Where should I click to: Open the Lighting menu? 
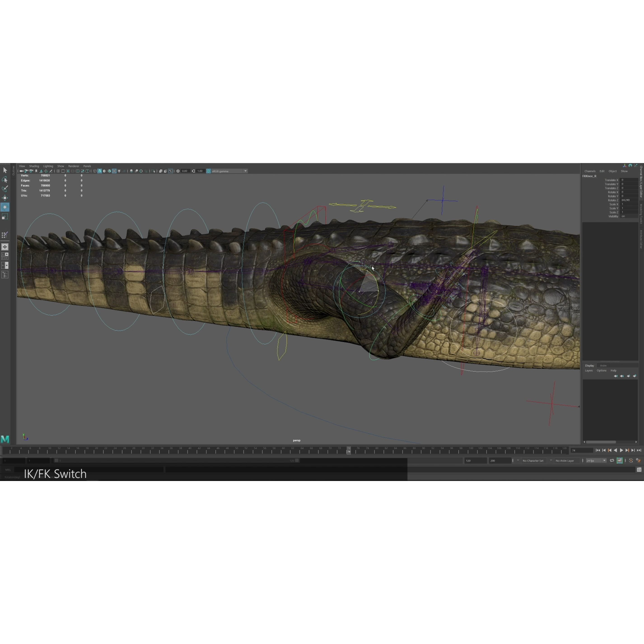[48, 166]
